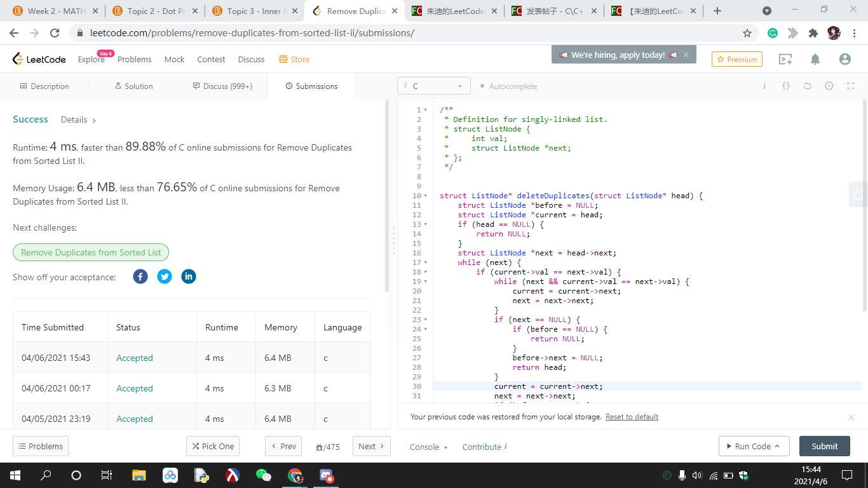Image resolution: width=868 pixels, height=488 pixels.
Task: Click the Pick One button
Action: click(213, 446)
